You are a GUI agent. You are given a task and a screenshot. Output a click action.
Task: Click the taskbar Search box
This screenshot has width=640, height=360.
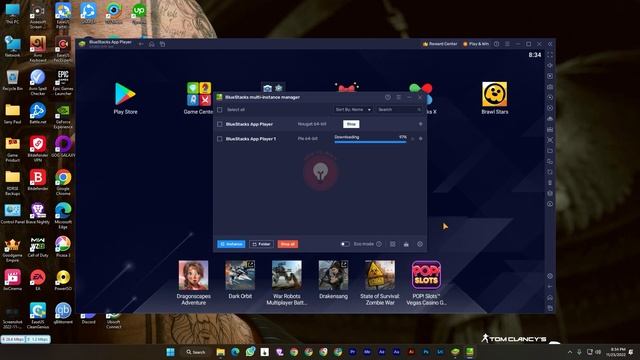pos(196,352)
